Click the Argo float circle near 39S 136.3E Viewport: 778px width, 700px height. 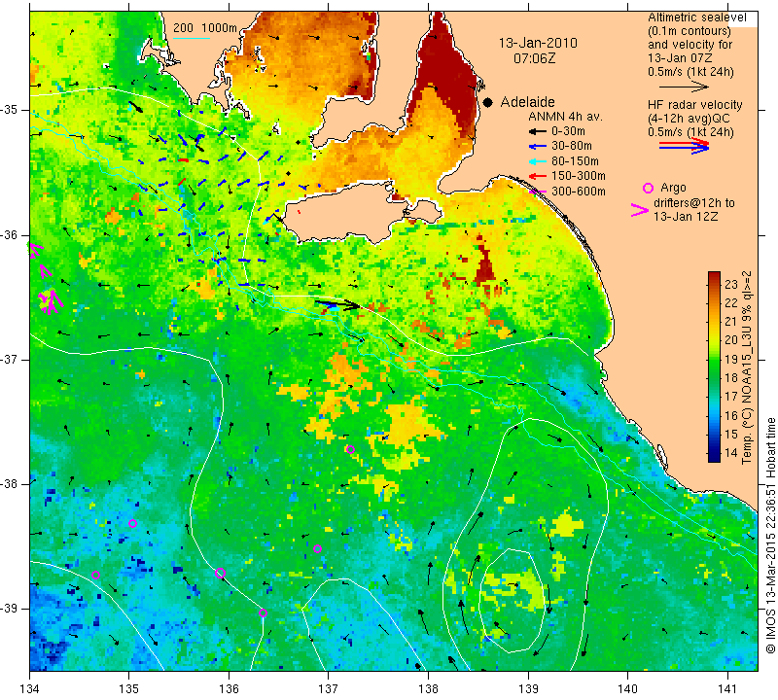point(263,612)
